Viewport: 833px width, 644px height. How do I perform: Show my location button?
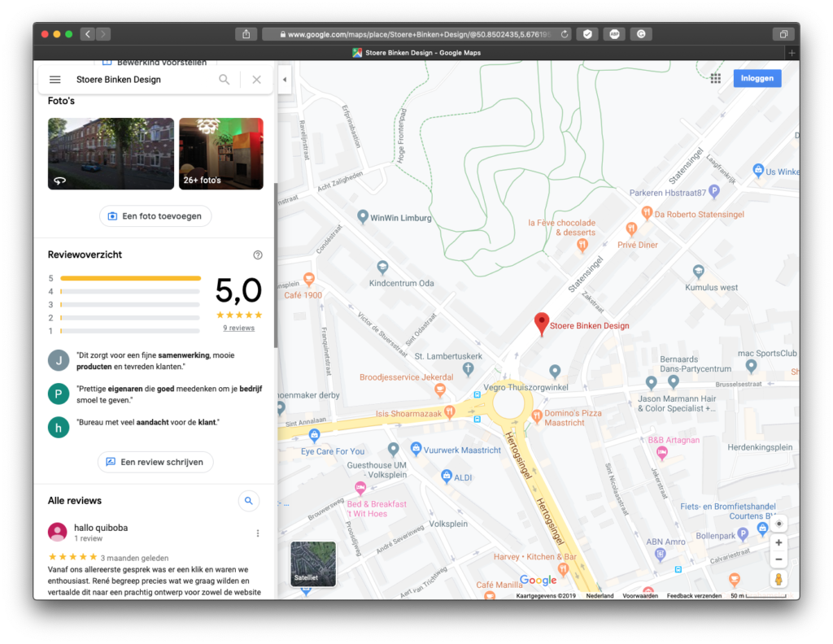coord(778,524)
